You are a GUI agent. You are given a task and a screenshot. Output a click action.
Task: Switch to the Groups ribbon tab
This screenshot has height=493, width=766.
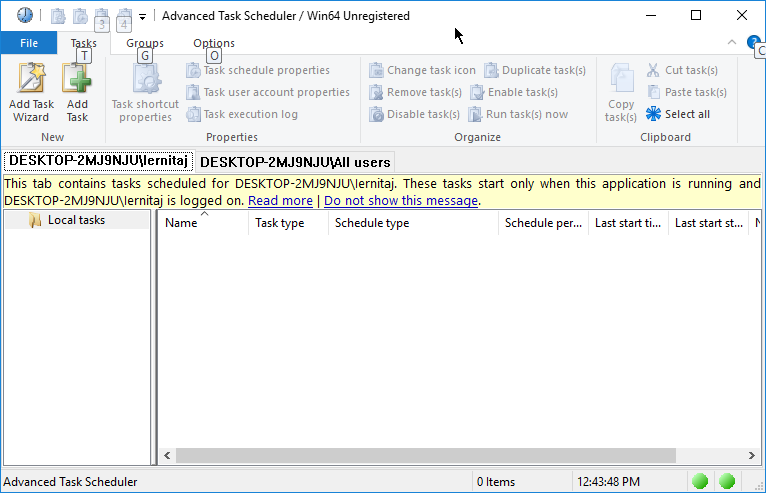tap(145, 43)
